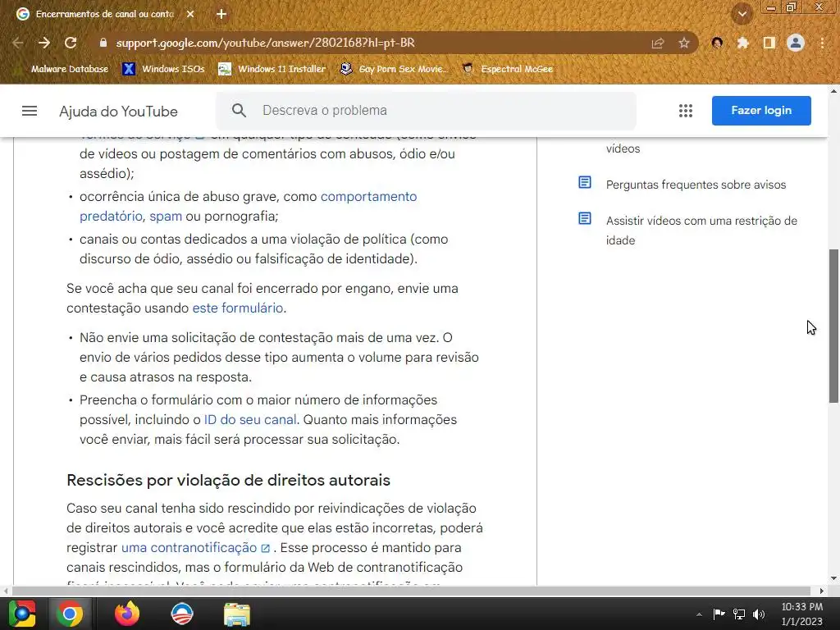Open Chrome three-dot menu
This screenshot has height=630, width=840.
822,43
